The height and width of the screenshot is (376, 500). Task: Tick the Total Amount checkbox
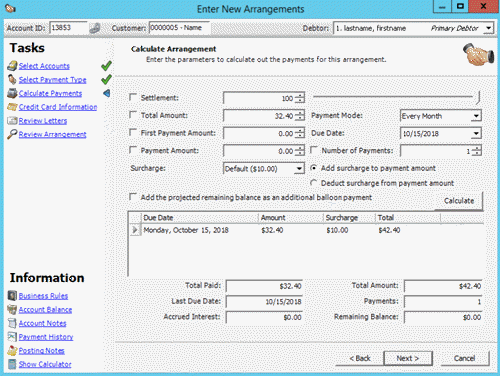[x=133, y=115]
